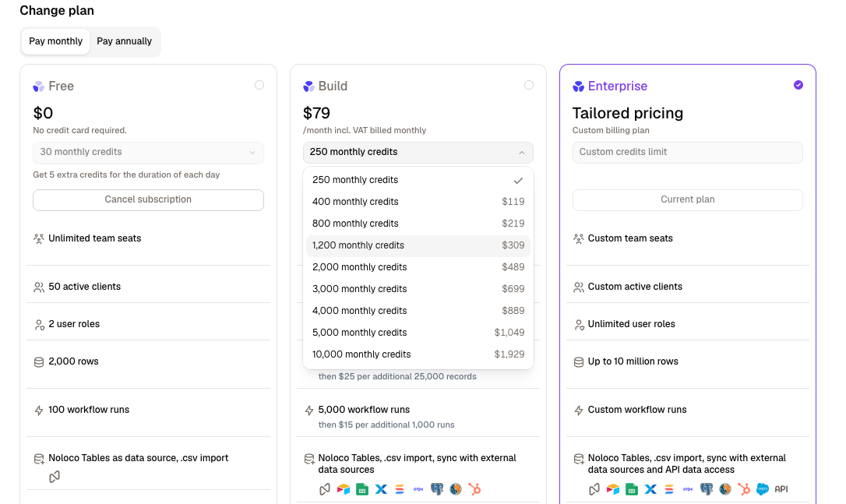The height and width of the screenshot is (504, 846).
Task: Select the Build plan radio button
Action: [x=529, y=85]
